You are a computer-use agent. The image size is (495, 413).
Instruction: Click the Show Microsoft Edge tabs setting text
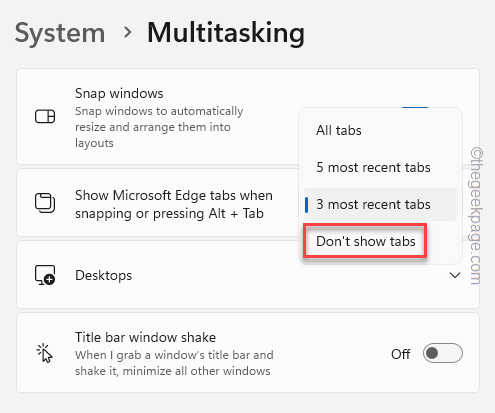pos(174,204)
